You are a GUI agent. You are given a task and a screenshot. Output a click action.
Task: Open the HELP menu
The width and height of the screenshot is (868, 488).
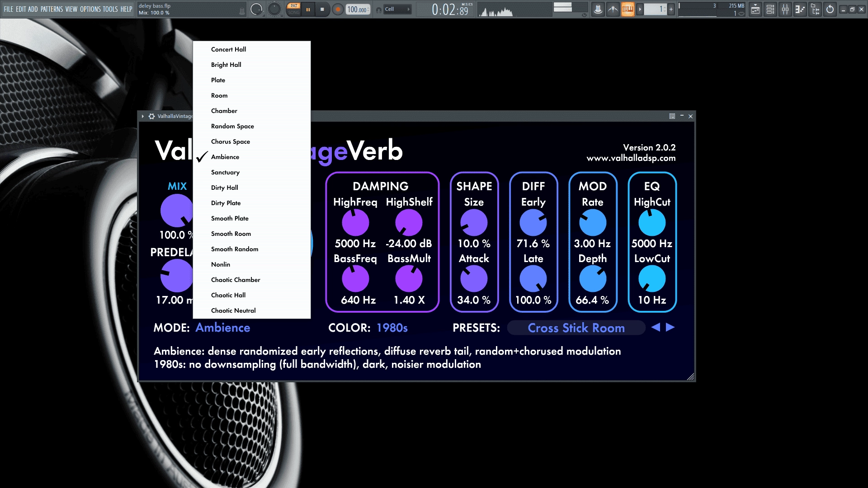coord(126,9)
